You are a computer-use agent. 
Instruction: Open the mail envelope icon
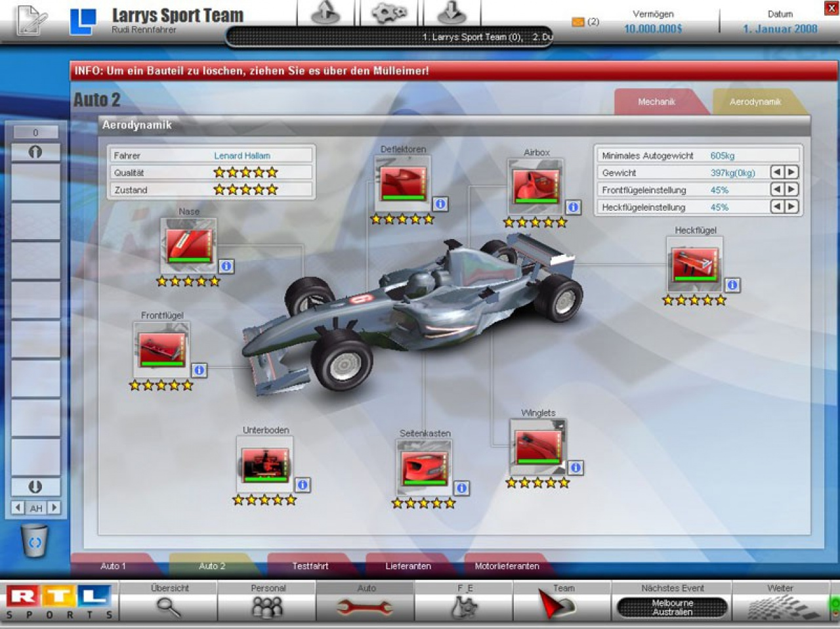(578, 22)
